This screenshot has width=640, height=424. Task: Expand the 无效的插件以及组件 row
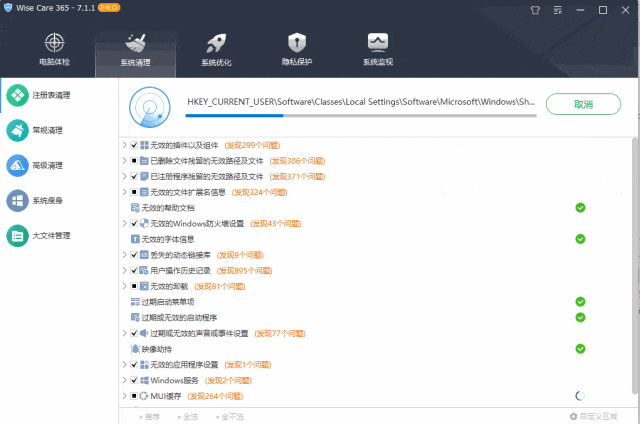click(124, 145)
